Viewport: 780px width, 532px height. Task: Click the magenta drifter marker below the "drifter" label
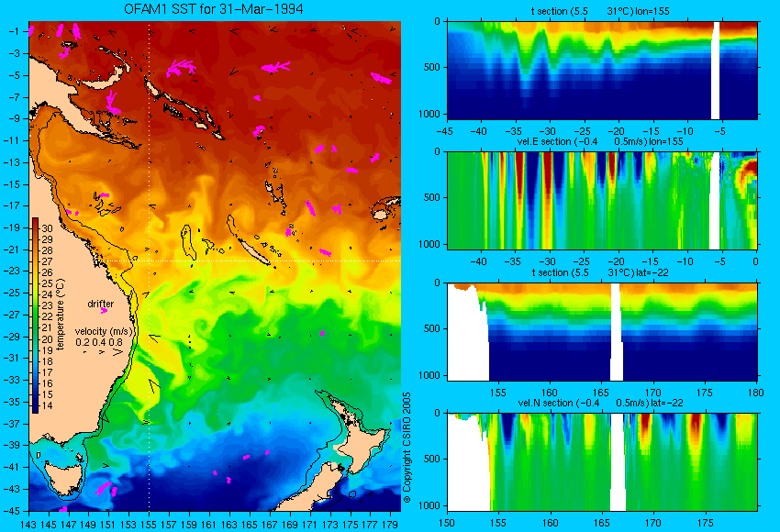[104, 311]
